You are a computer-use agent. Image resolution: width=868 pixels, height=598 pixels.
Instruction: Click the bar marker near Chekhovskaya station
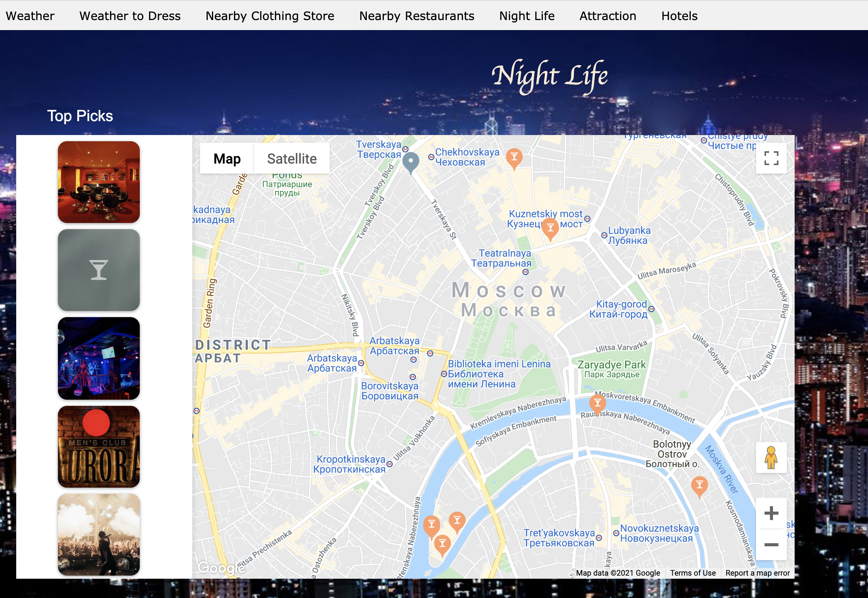coord(514,157)
